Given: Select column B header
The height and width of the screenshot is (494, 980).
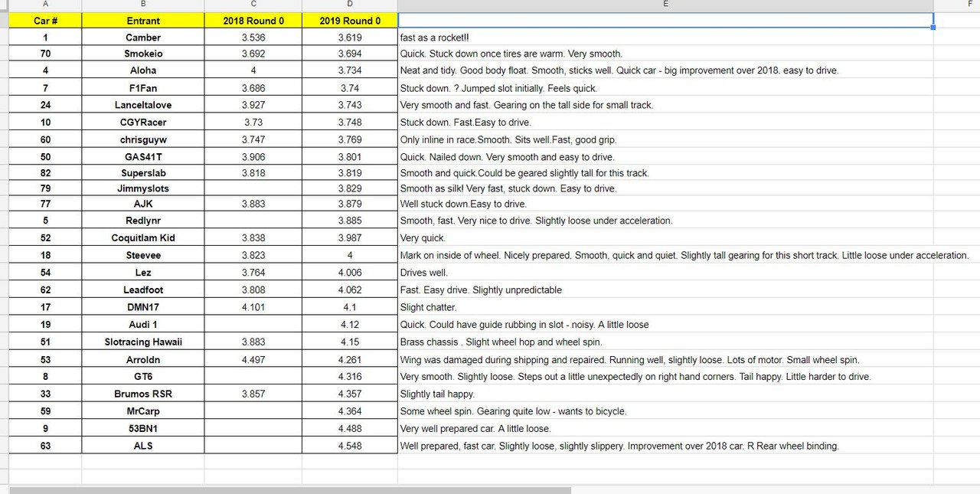Looking at the screenshot, I should pyautogui.click(x=143, y=5).
